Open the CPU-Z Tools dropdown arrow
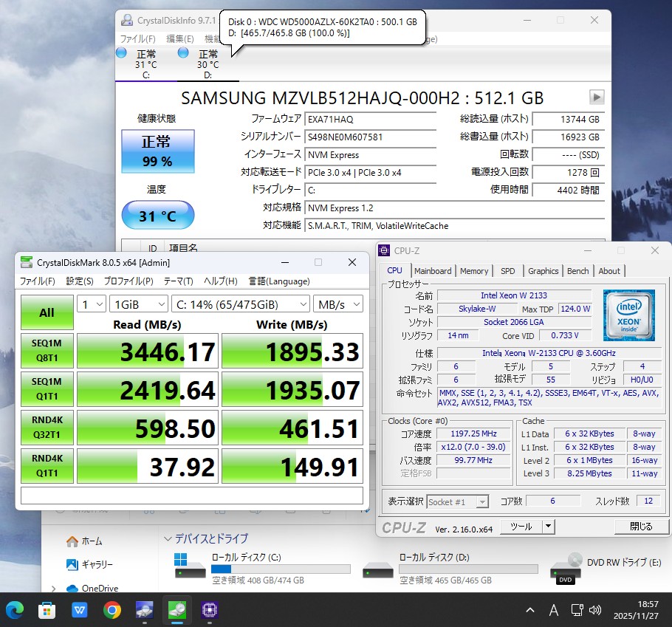Viewport: 672px width, 627px height. [x=548, y=527]
